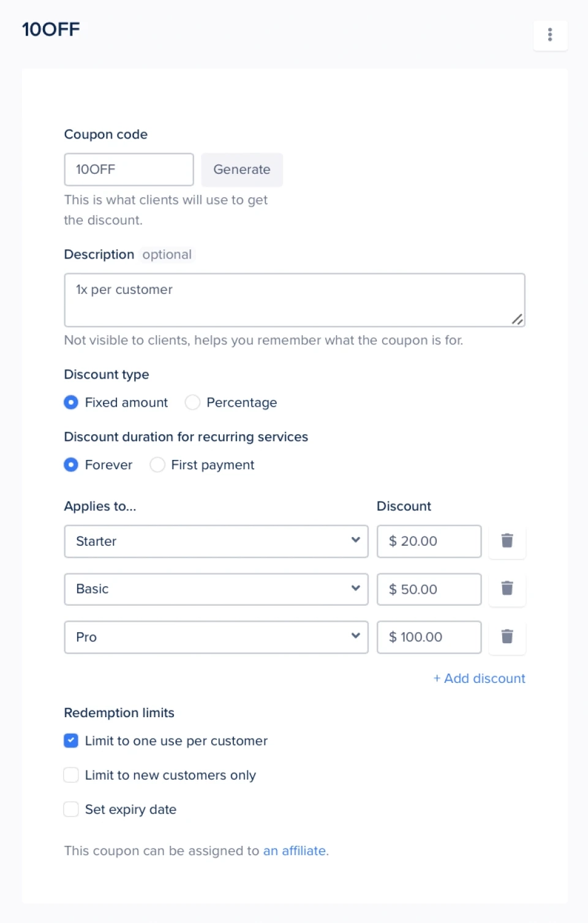This screenshot has width=588, height=923.
Task: Select the Percentage discount type
Action: tap(192, 402)
